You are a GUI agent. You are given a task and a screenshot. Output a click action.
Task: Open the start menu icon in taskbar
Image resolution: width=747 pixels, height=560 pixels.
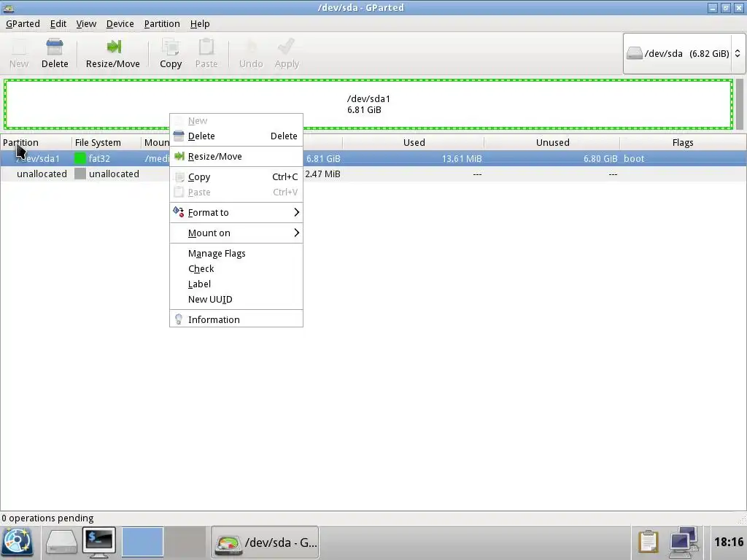[x=18, y=542]
